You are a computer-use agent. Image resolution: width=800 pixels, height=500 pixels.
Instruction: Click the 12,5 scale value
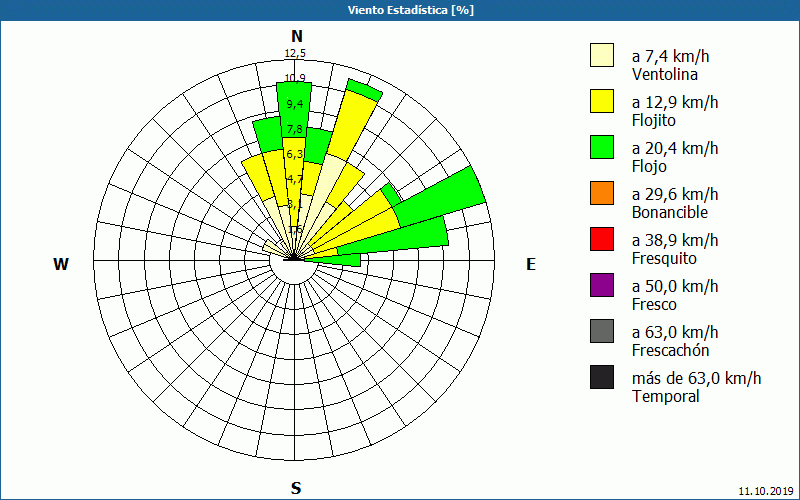[295, 54]
